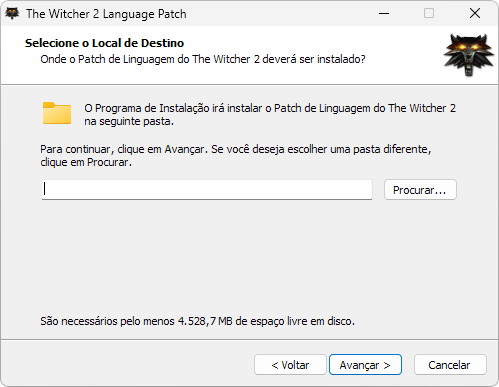499x387 pixels.
Task: Minimize the Language Patch installer window
Action: coord(384,14)
